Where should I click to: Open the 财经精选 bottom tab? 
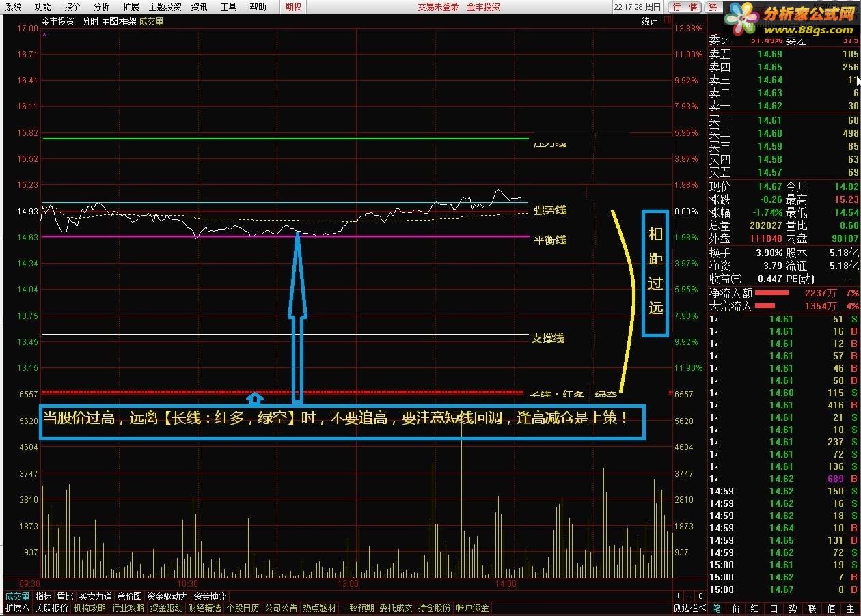click(x=205, y=608)
